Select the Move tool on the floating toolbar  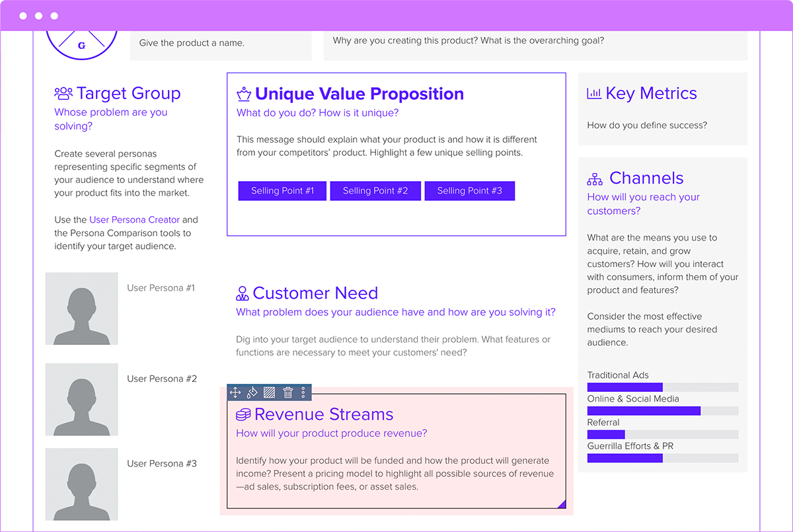(235, 392)
